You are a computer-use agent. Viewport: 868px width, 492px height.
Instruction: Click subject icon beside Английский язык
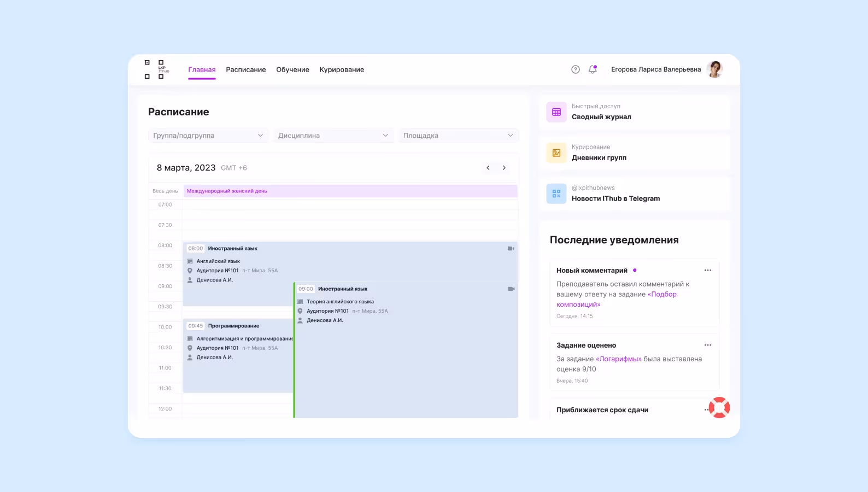(x=190, y=261)
